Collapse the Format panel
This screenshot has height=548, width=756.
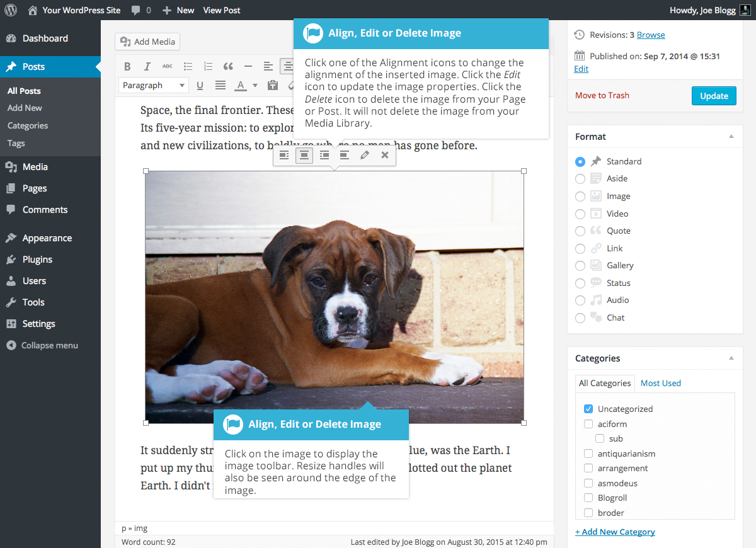(x=731, y=137)
